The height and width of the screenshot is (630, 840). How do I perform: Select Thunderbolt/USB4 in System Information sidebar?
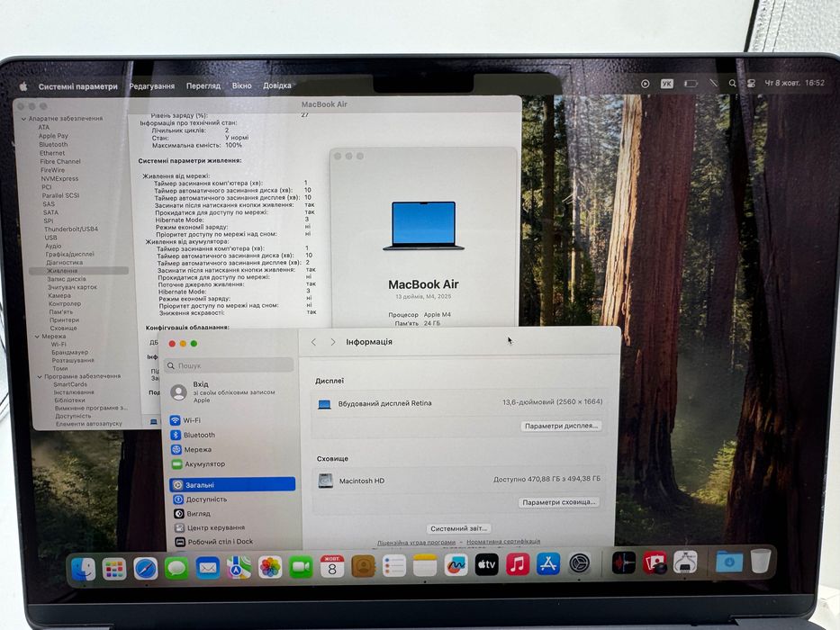point(71,229)
